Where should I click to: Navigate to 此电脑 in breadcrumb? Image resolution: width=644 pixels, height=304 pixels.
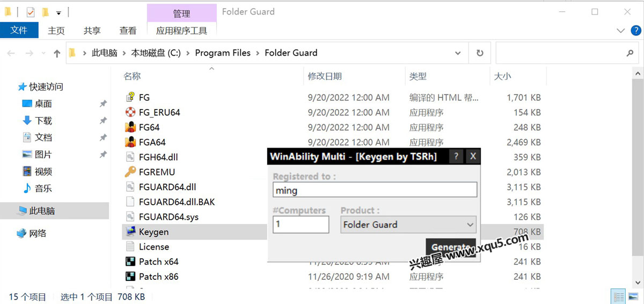[105, 53]
